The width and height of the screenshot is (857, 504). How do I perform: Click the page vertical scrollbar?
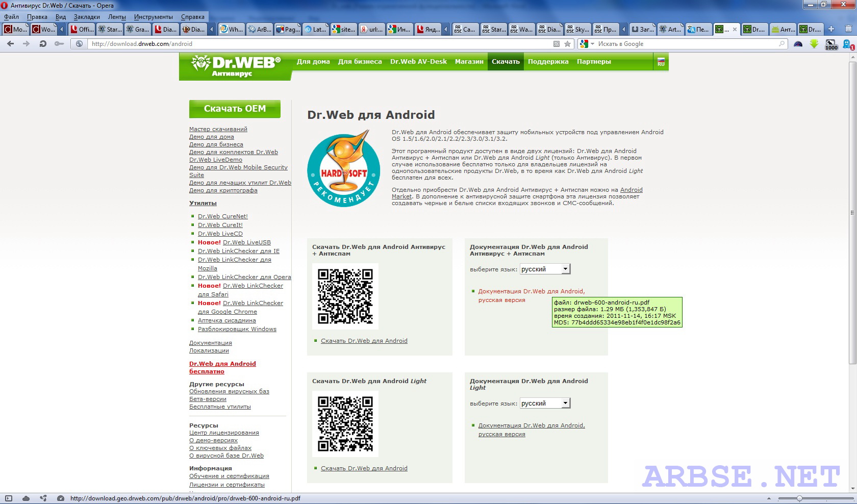[852, 213]
